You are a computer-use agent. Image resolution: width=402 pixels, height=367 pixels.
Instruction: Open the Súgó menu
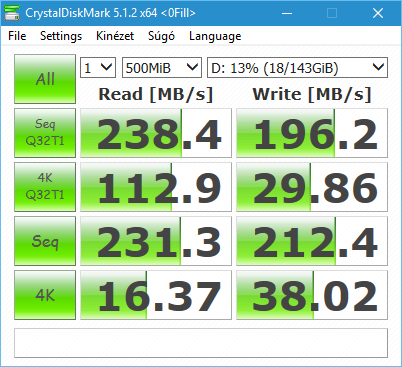pyautogui.click(x=161, y=36)
